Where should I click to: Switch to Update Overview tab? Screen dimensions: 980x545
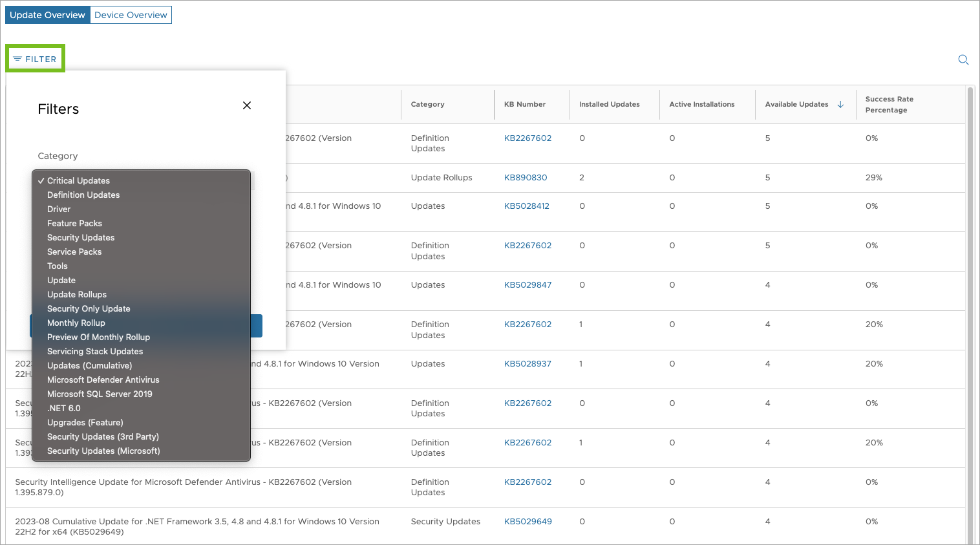[x=48, y=15]
